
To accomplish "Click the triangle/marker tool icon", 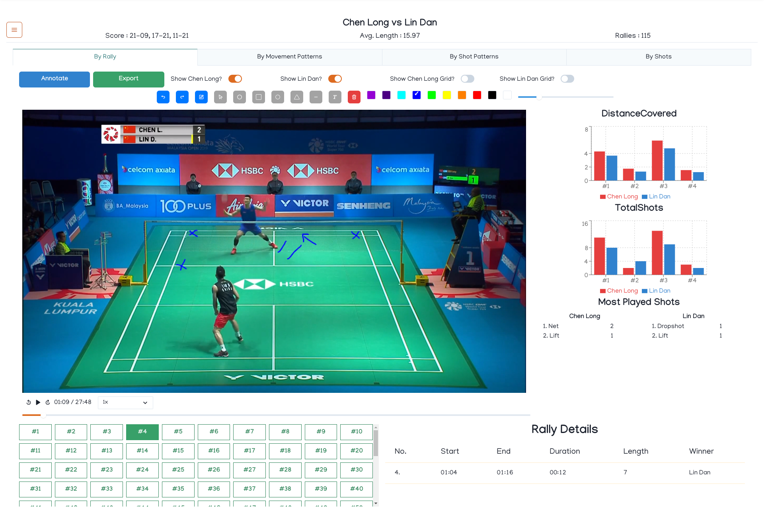I will [297, 97].
